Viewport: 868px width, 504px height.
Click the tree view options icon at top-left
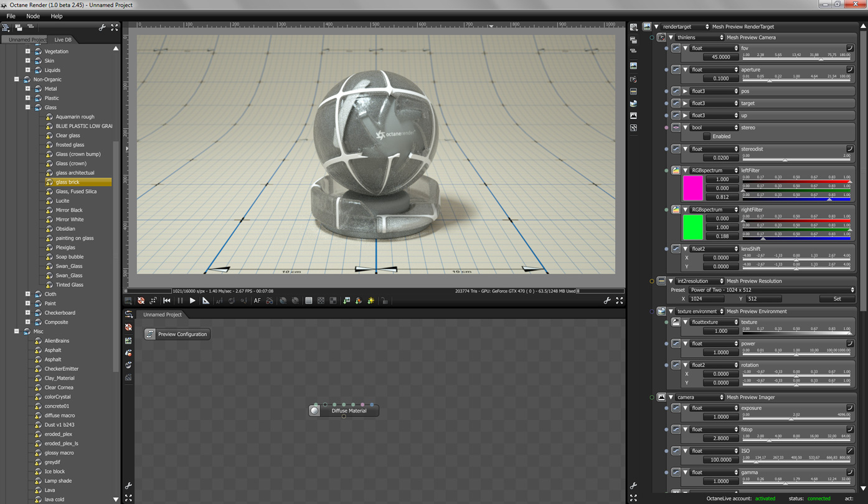coord(6,27)
